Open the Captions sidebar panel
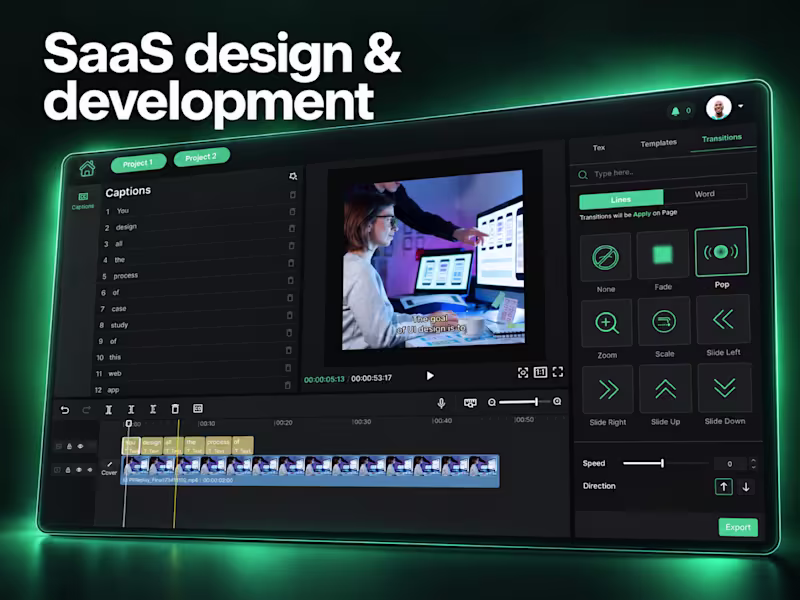Viewport: 800px width, 600px height. (x=83, y=201)
